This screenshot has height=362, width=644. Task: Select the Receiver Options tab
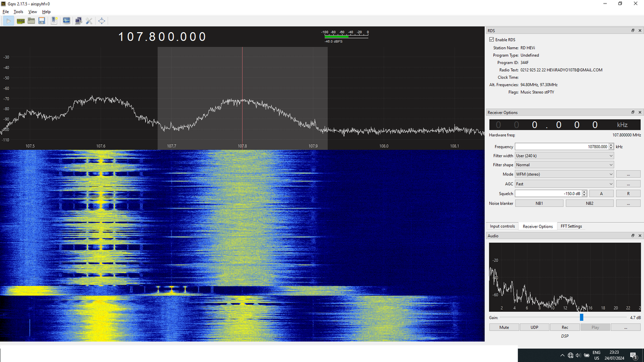[x=538, y=226]
